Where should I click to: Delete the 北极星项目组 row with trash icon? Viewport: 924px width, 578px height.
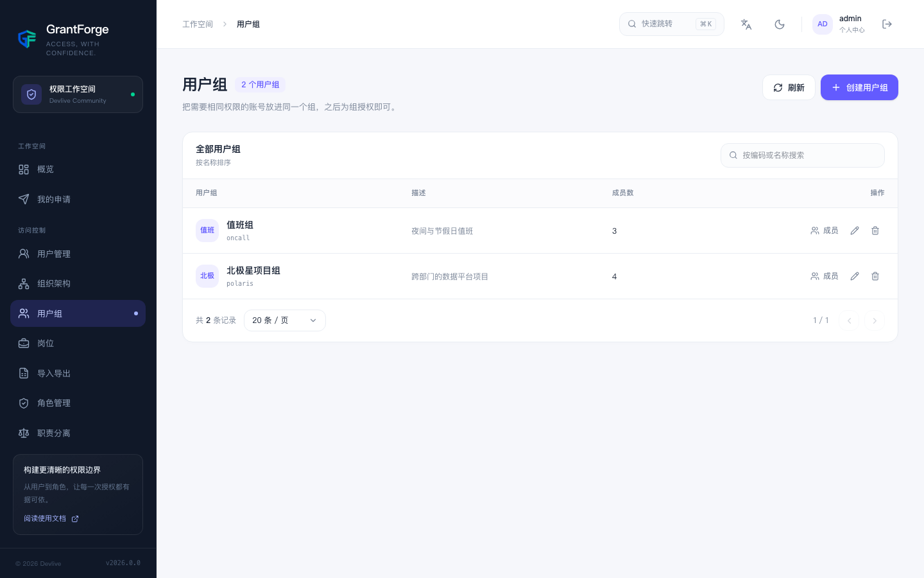(875, 276)
